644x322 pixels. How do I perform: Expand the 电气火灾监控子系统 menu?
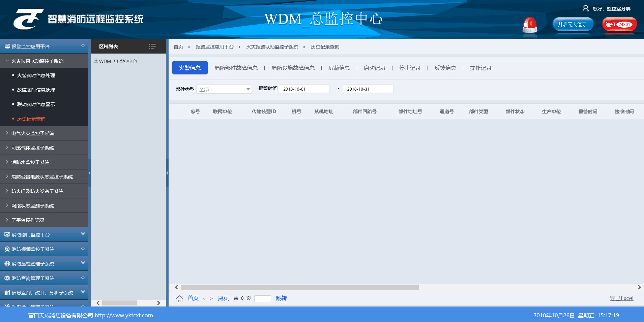[7, 133]
